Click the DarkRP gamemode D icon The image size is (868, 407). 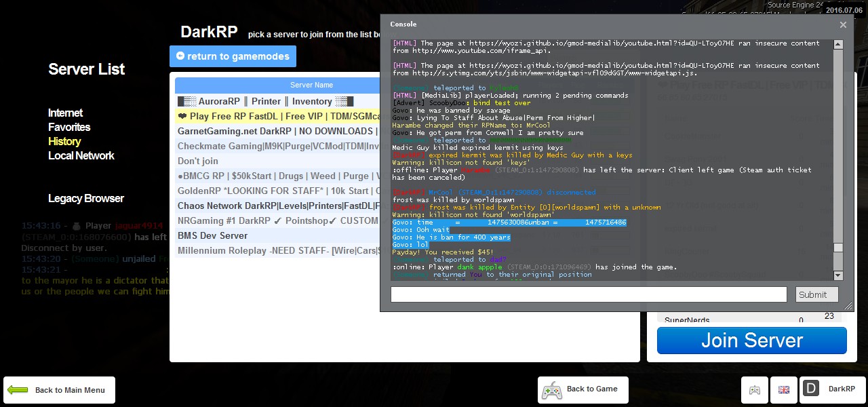point(811,389)
